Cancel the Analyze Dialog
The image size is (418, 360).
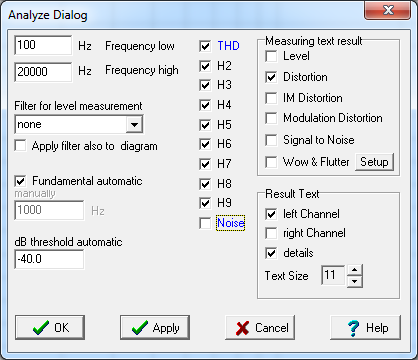coord(260,328)
